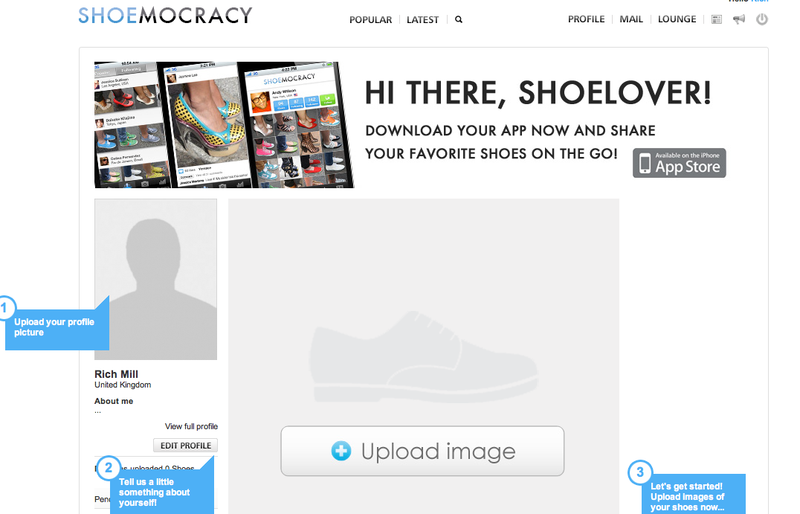800x514 pixels.
Task: Click the numbered circle 1 tip marker
Action: pos(5,308)
